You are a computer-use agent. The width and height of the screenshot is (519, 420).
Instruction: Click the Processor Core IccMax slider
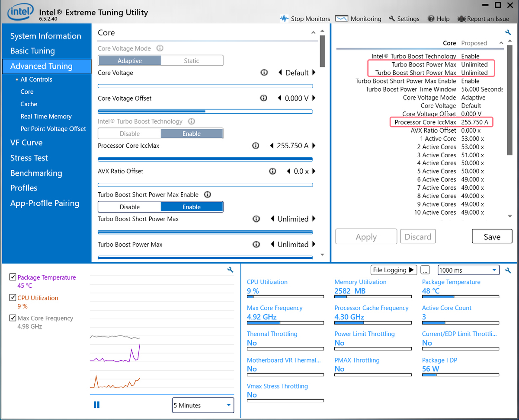pyautogui.click(x=205, y=159)
